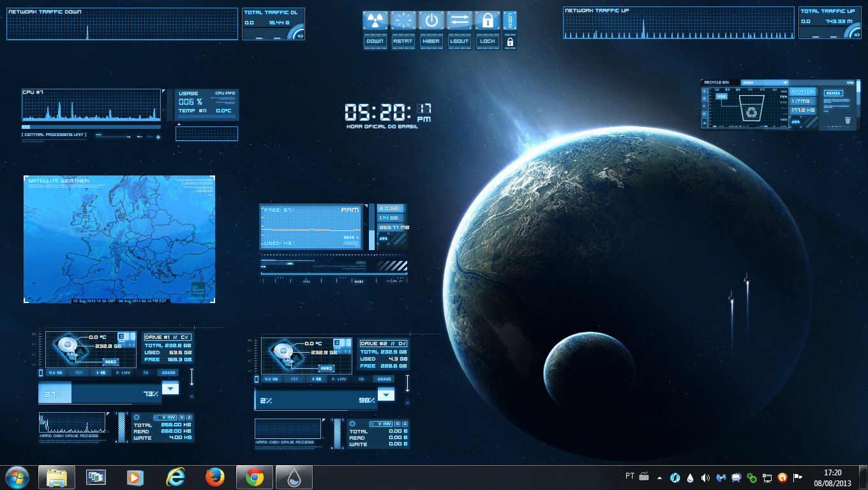Click the STATUS label in Recycle Bin widget
Viewport: 868px width, 490px height.
(x=803, y=92)
